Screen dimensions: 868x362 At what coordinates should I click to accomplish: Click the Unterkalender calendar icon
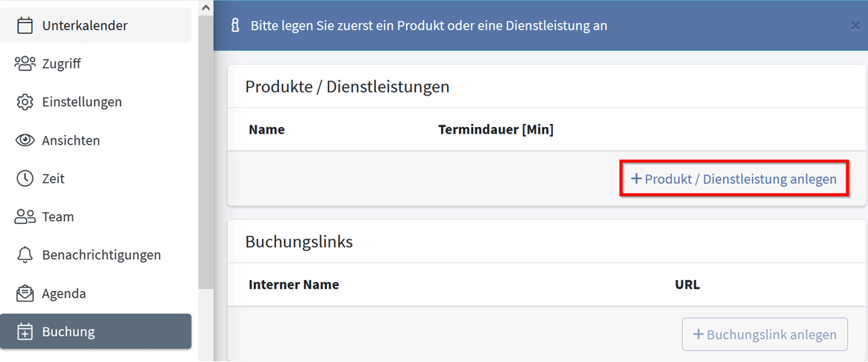25,25
